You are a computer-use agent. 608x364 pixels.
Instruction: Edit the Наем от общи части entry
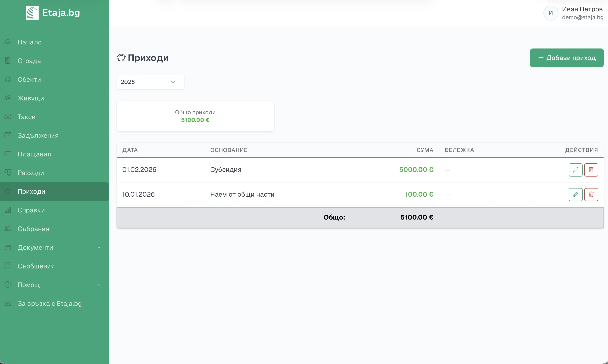click(x=575, y=195)
